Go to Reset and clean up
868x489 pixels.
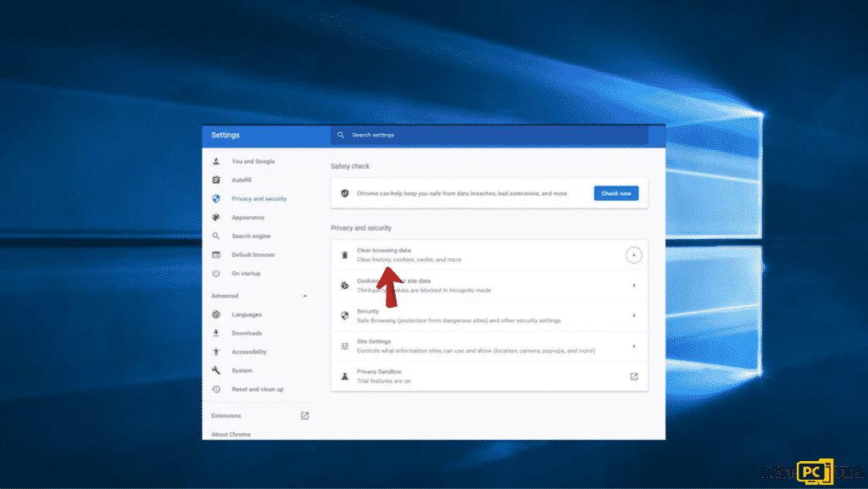point(257,389)
